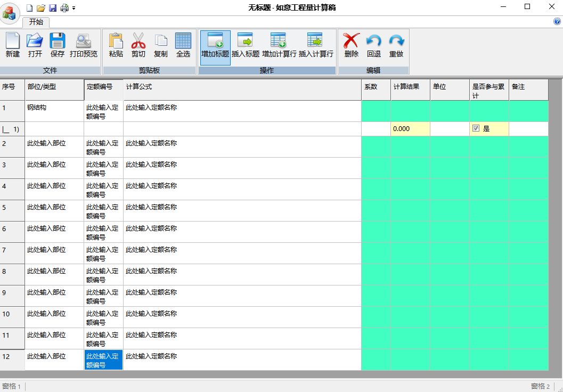
Task: Click quick access print icon
Action: (x=64, y=7)
